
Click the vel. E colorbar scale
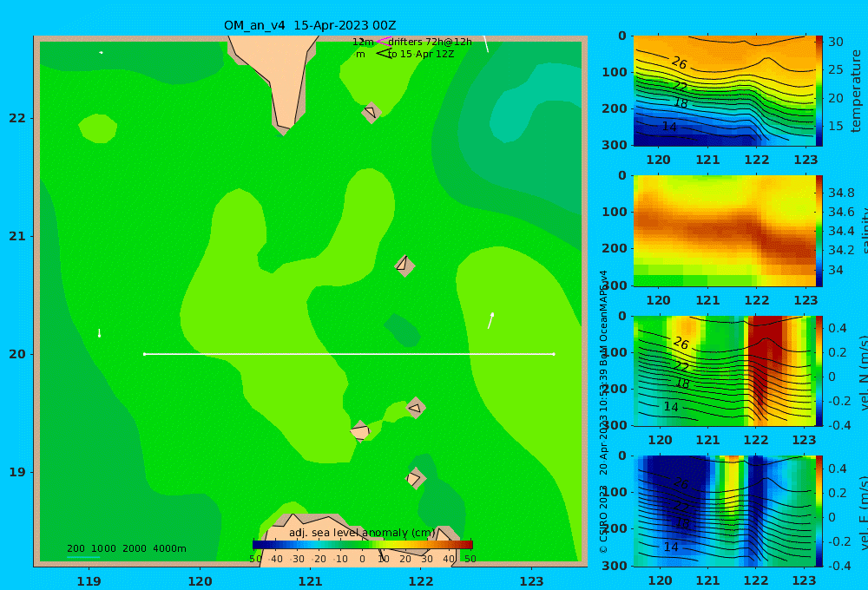(x=819, y=511)
